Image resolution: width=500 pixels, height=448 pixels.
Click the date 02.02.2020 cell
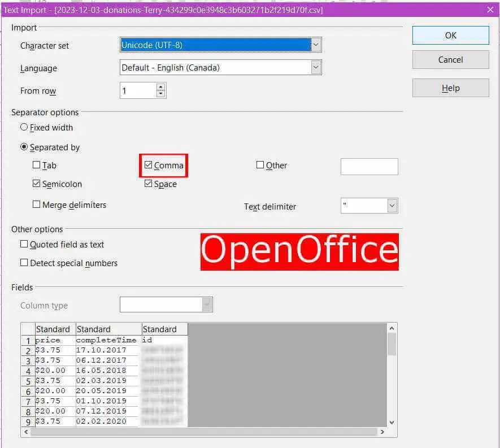(x=108, y=421)
